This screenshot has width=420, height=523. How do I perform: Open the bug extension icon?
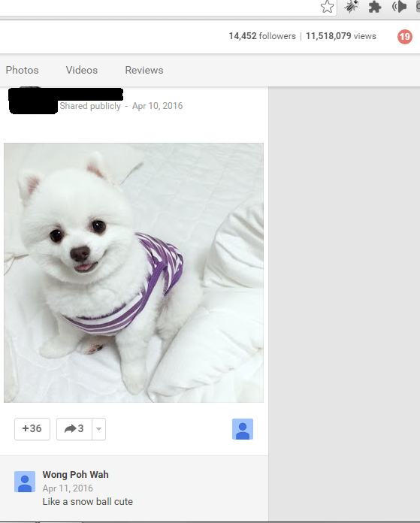(351, 6)
